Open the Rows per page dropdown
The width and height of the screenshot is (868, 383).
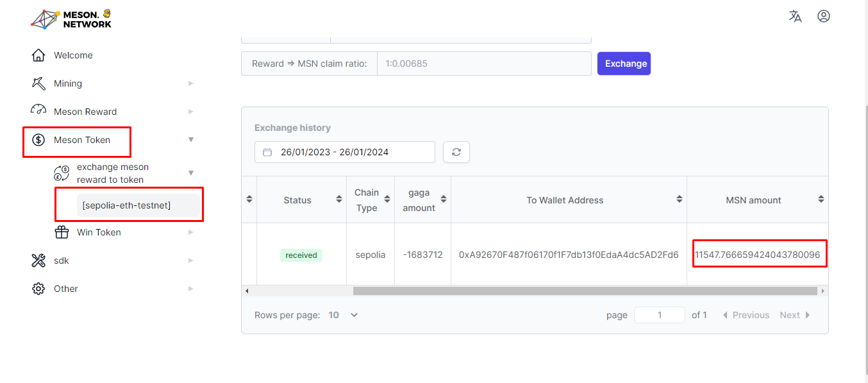coord(343,315)
